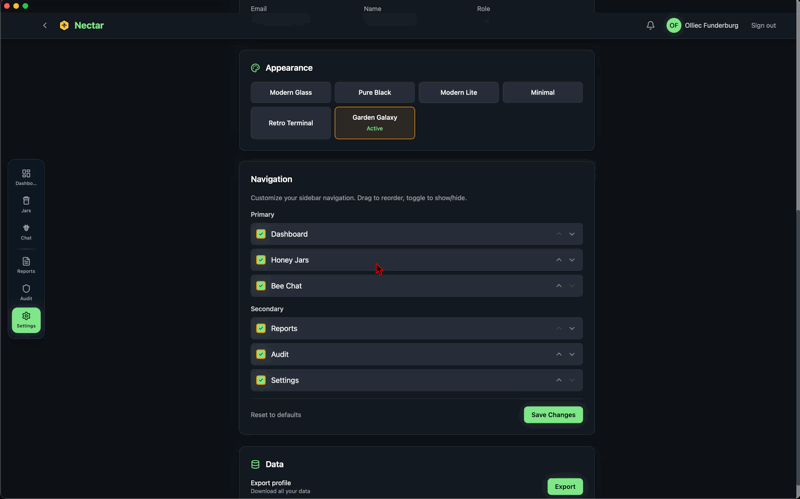
Task: Open Chat in the left sidebar
Action: pyautogui.click(x=26, y=232)
